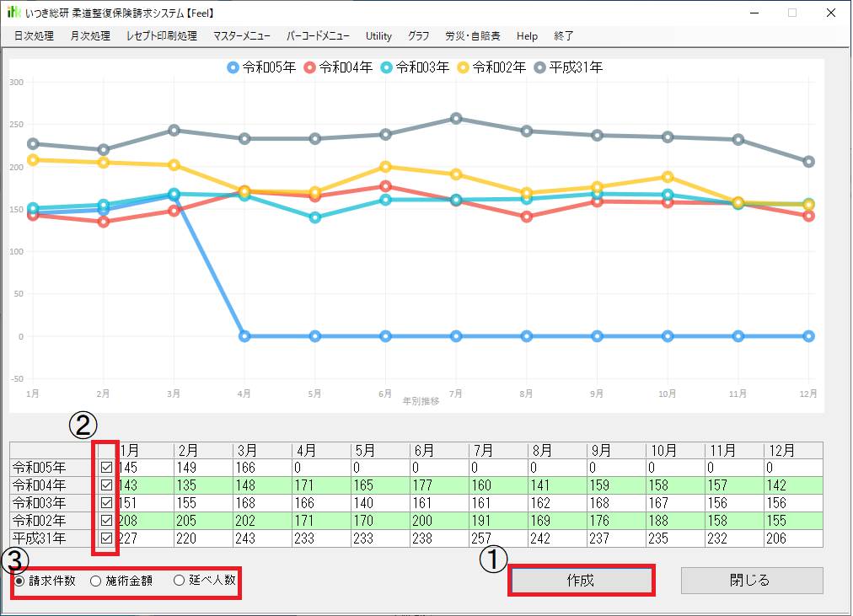Uncheck the 平成31年 row checkbox
Viewport: 853px width, 616px height.
pyautogui.click(x=106, y=538)
